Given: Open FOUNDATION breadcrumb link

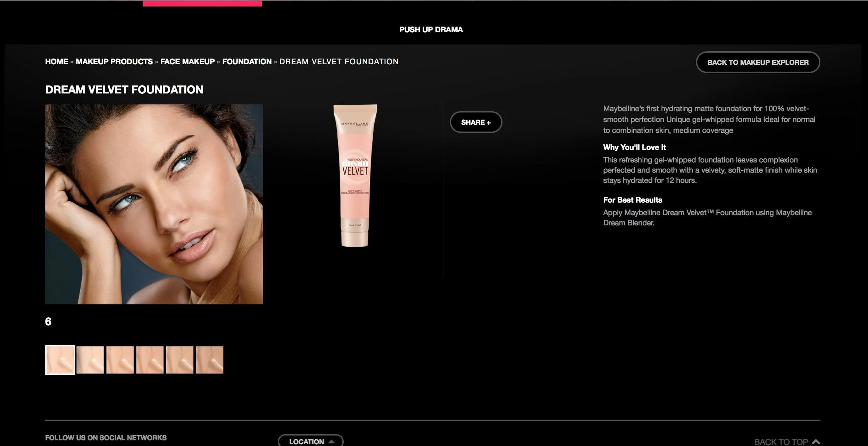Looking at the screenshot, I should [x=247, y=61].
